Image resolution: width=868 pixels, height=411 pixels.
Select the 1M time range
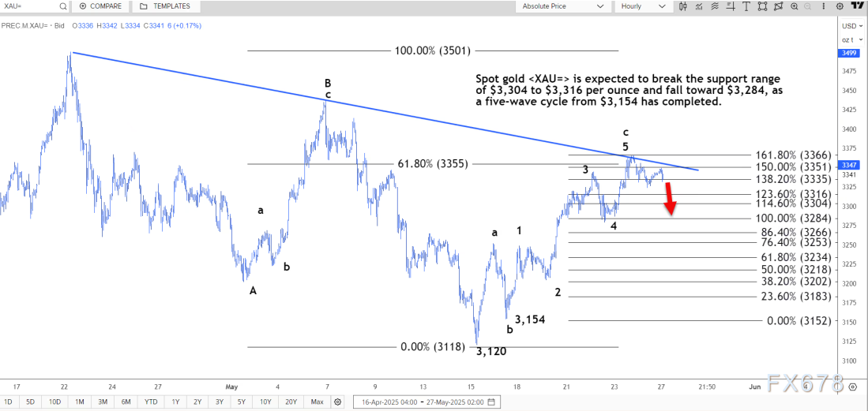[80, 402]
